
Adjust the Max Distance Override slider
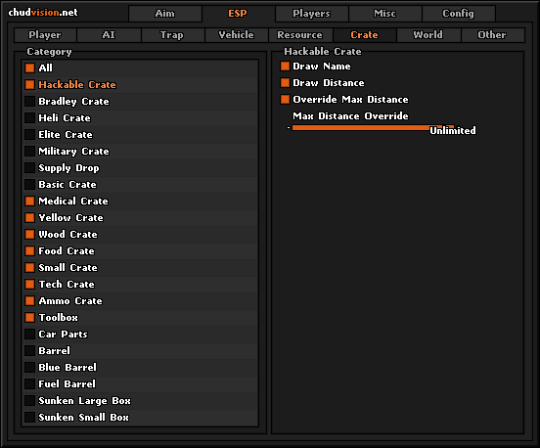(x=373, y=128)
